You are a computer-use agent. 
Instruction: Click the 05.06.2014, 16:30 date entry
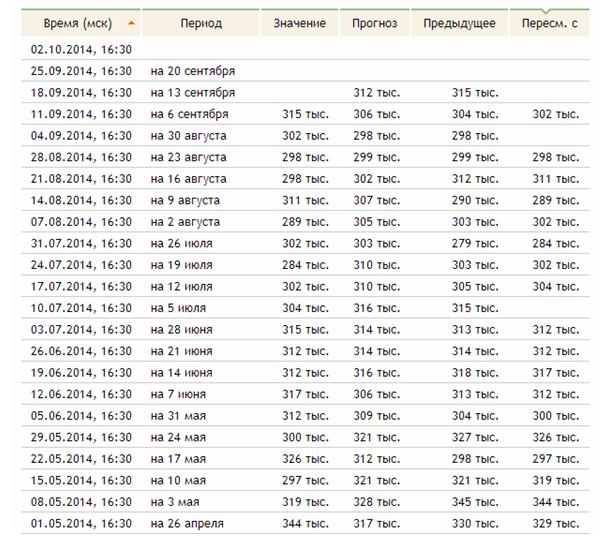coord(81,416)
